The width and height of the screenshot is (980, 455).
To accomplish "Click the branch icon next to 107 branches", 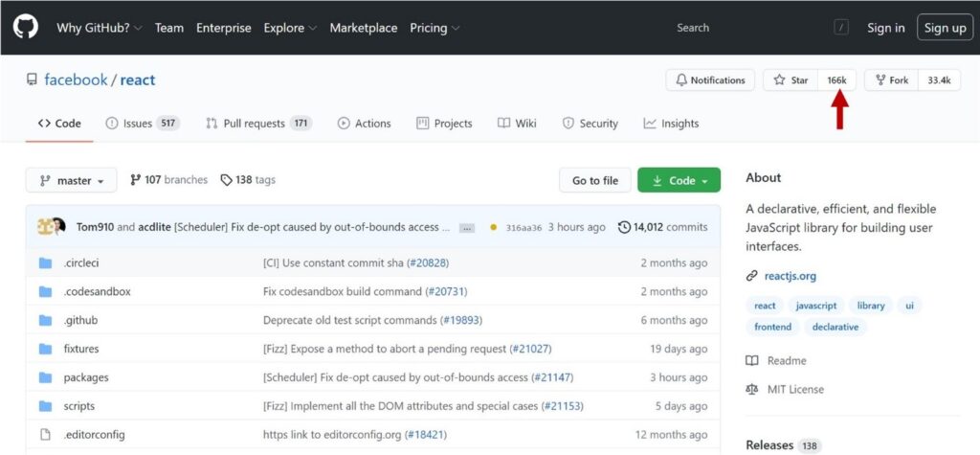I will click(x=135, y=180).
